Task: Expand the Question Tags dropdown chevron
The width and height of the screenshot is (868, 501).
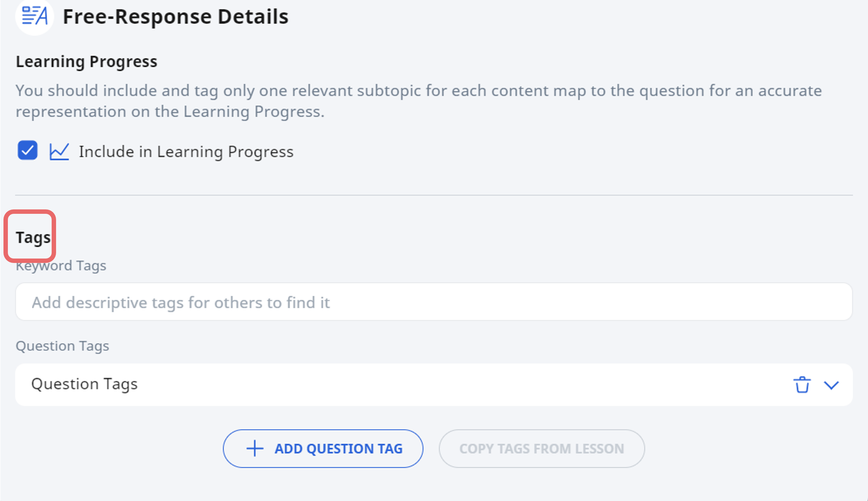Action: click(x=831, y=385)
